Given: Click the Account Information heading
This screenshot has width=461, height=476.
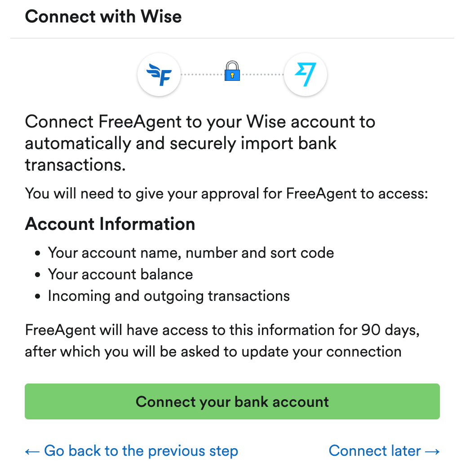Looking at the screenshot, I should 110,224.
